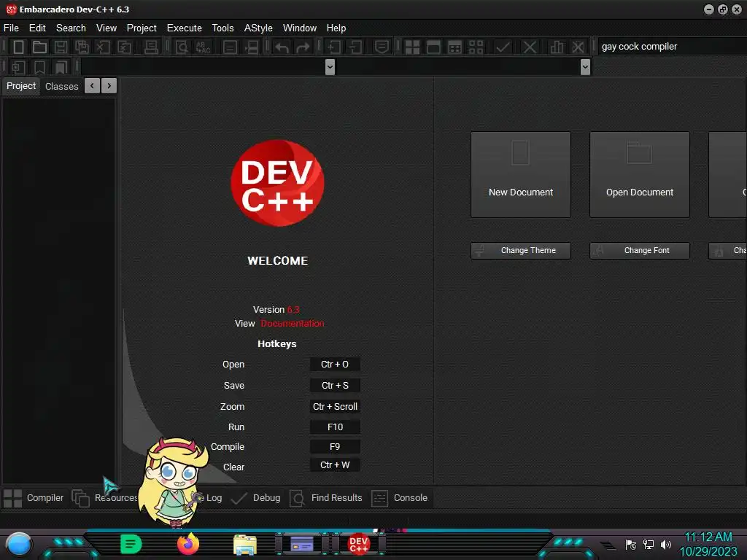Click the Ctr + Scroll hotkey label
The width and height of the screenshot is (747, 560).
[x=335, y=407]
